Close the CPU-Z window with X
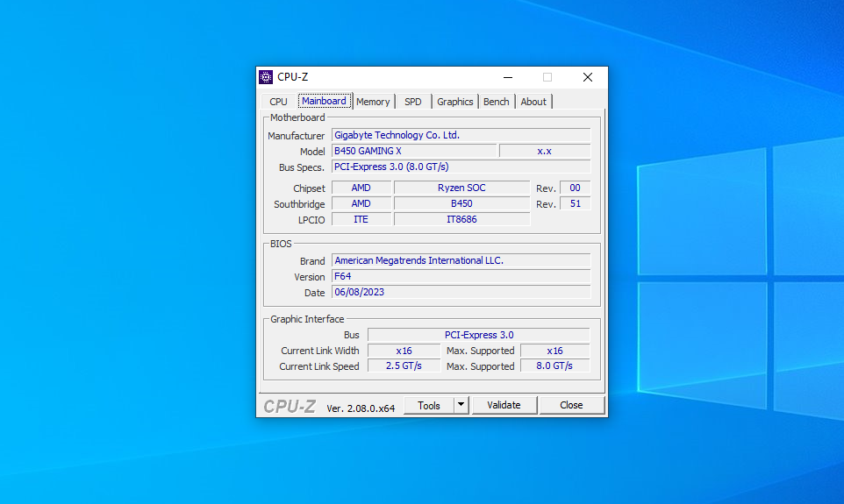 point(588,77)
